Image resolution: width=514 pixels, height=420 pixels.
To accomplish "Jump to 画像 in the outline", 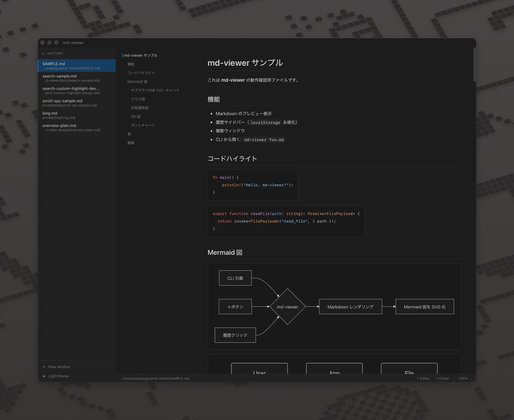I will pos(131,143).
